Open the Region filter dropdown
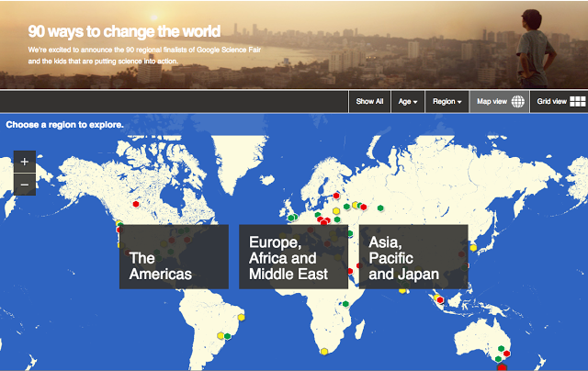Viewport: 588px width, 371px height. pyautogui.click(x=447, y=101)
